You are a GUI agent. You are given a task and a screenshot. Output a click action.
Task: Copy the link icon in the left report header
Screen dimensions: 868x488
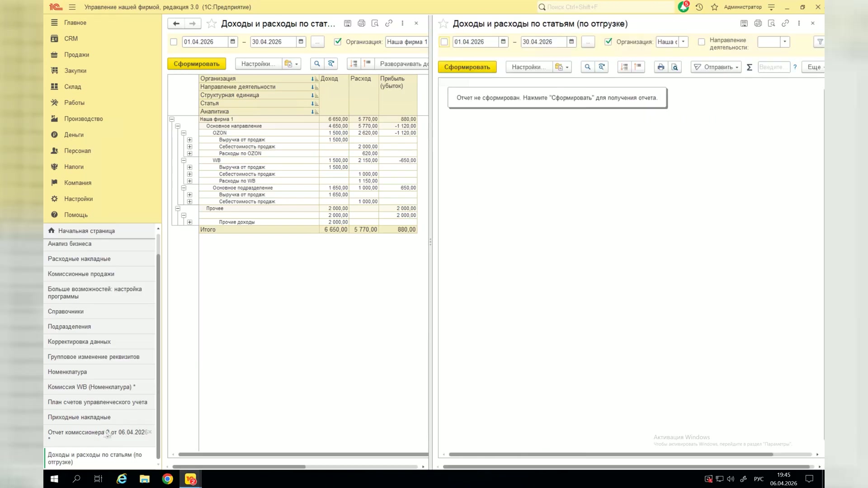[389, 23]
